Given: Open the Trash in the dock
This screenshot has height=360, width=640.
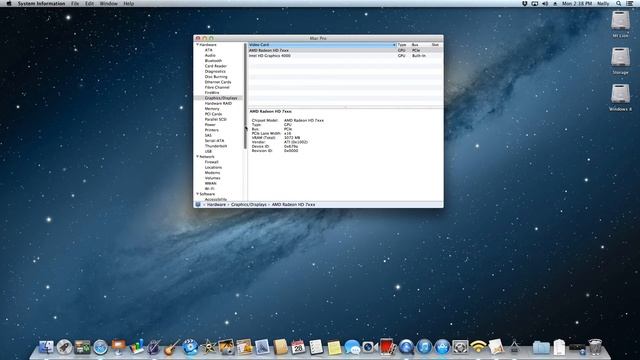Looking at the screenshot, I should point(595,347).
